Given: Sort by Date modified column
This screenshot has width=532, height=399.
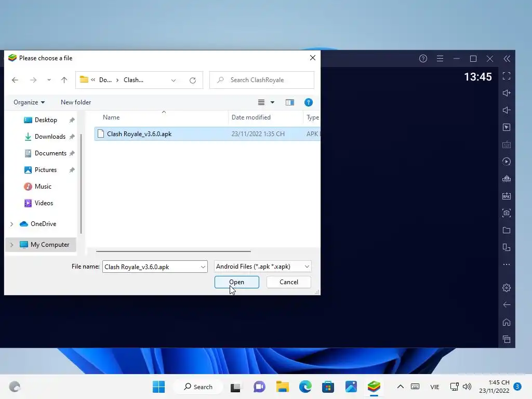Looking at the screenshot, I should [x=251, y=117].
